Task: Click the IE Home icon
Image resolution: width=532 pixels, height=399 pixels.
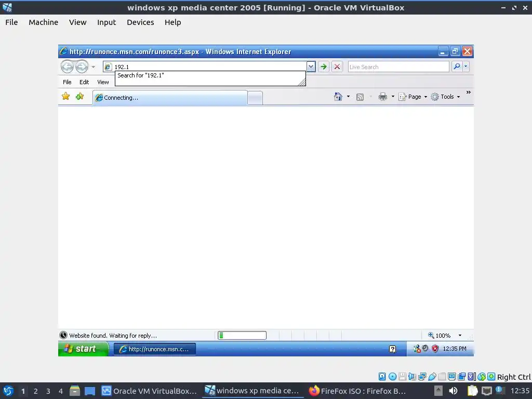Action: (x=338, y=97)
